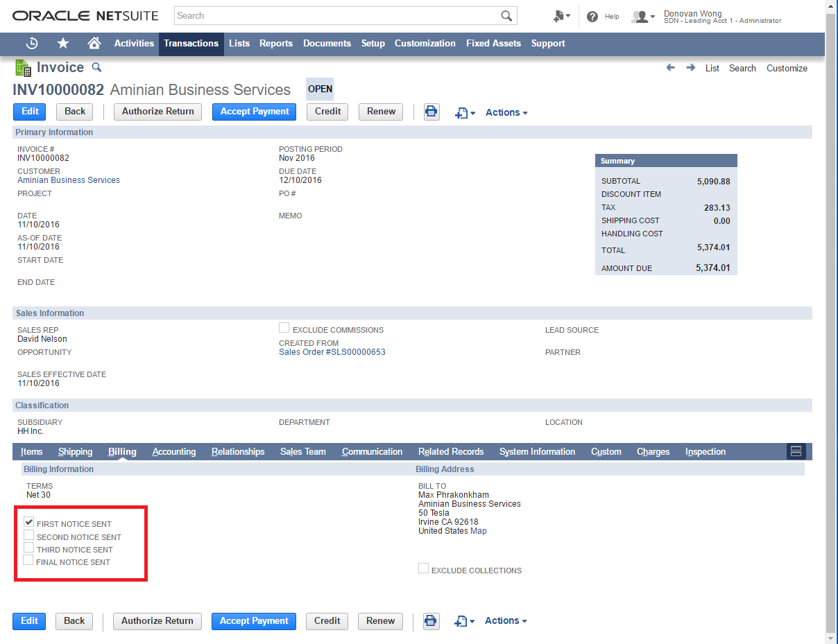
Task: Click the magnifier beside Invoice title
Action: (x=97, y=67)
